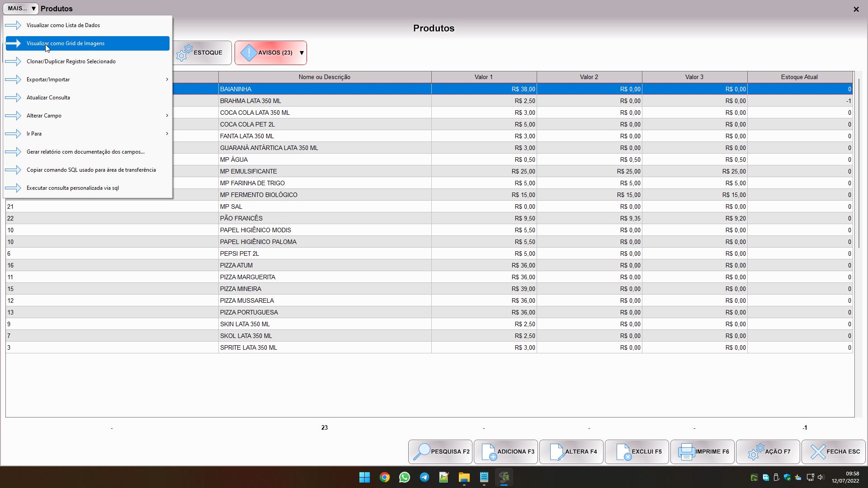The image size is (868, 488).
Task: Click the Pesquisa F2 magnifier icon
Action: [x=421, y=451]
